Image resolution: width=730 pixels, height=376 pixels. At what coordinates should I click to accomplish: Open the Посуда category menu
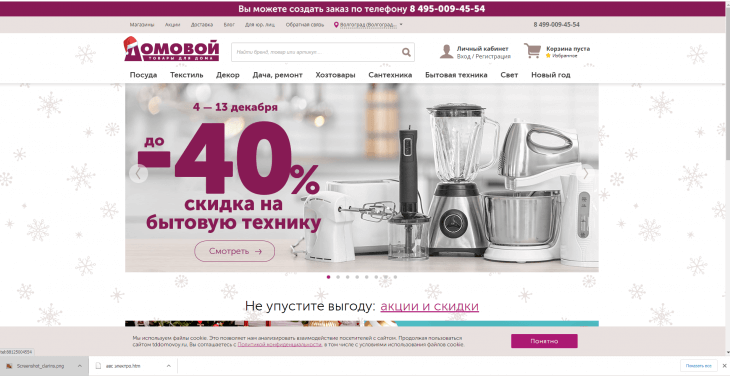pos(143,75)
